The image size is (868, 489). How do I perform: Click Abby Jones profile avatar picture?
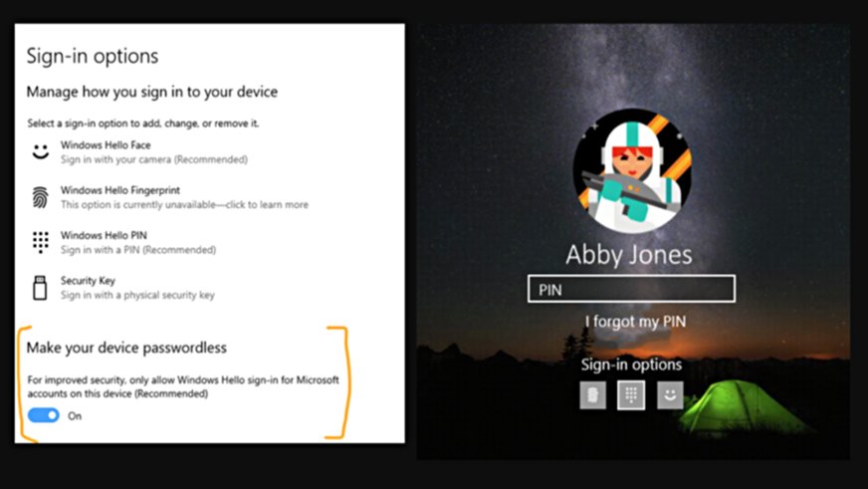coord(631,173)
